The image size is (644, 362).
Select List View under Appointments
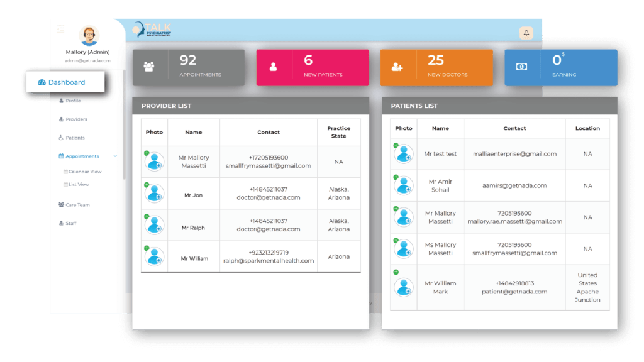(x=78, y=184)
